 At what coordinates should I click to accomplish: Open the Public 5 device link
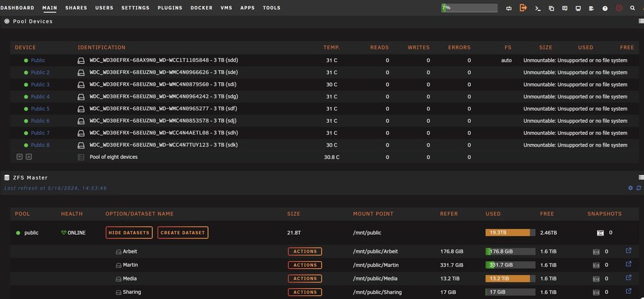40,109
